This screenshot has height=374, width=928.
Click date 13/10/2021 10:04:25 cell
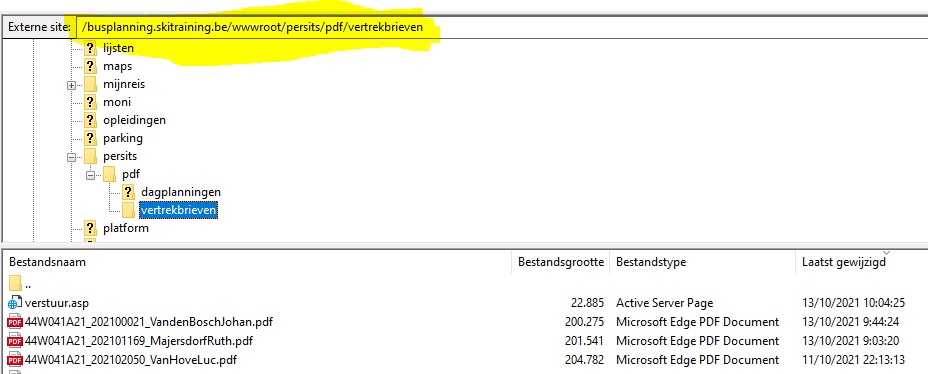[853, 303]
